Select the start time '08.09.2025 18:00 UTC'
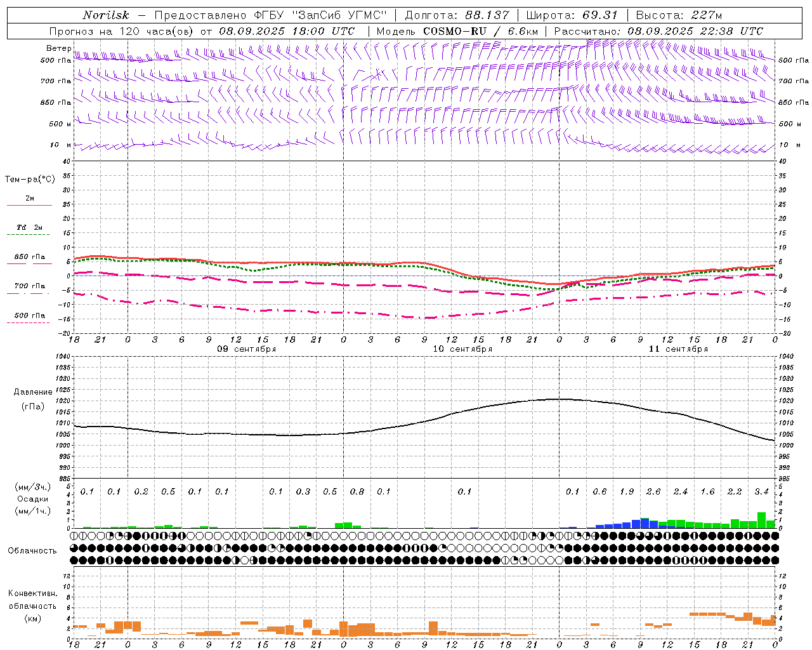Screen dimensions: 812x650 pyautogui.click(x=287, y=31)
